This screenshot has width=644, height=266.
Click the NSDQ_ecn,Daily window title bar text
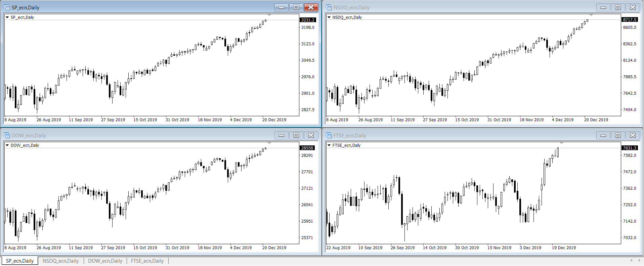pyautogui.click(x=351, y=7)
